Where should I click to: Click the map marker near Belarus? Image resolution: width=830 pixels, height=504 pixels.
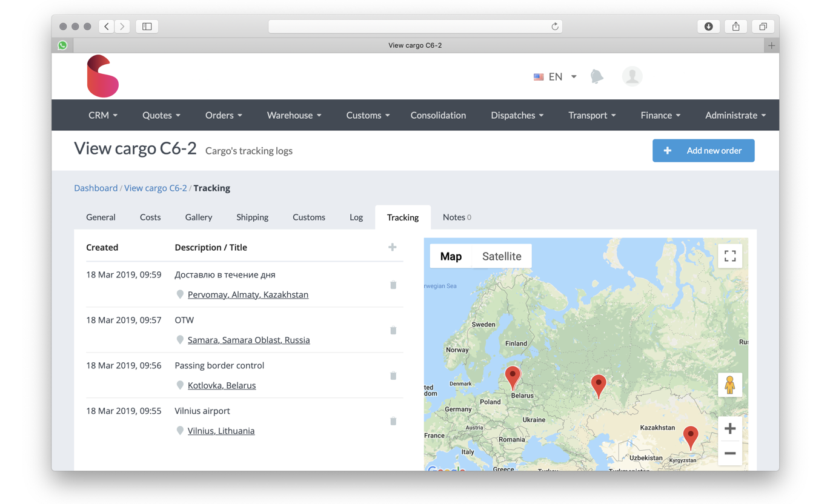513,378
